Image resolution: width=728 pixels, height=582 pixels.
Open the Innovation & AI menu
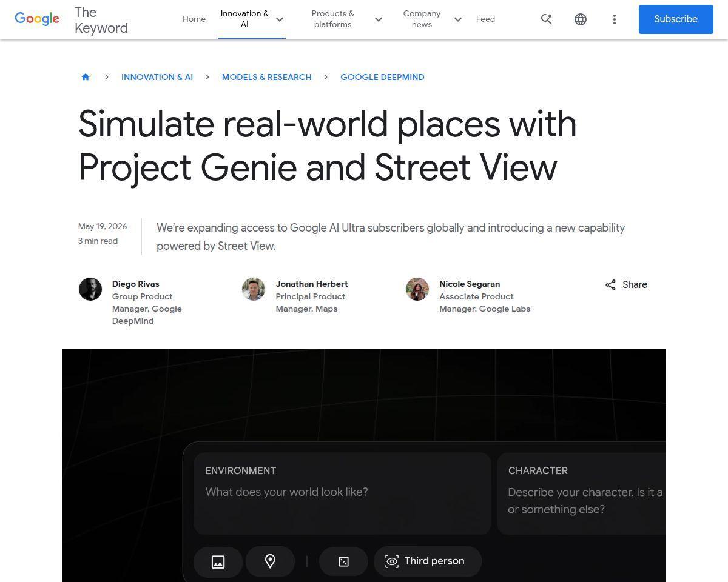pyautogui.click(x=244, y=19)
